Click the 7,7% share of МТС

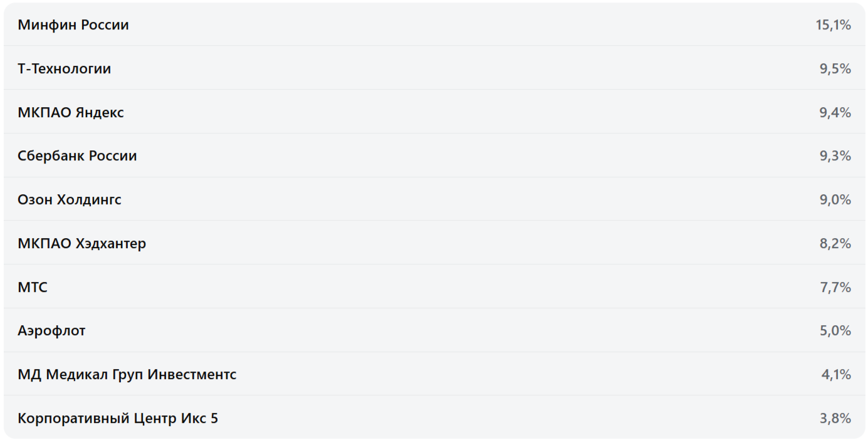click(835, 288)
